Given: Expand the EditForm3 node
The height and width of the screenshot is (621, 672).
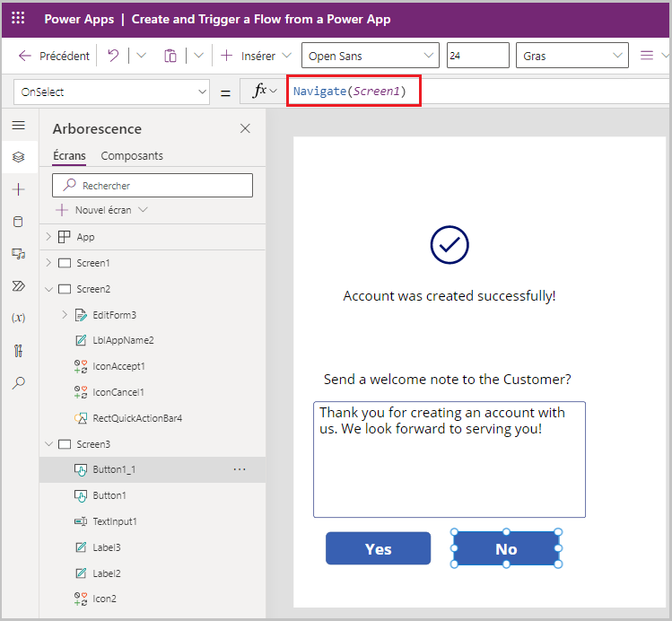Looking at the screenshot, I should coord(65,315).
